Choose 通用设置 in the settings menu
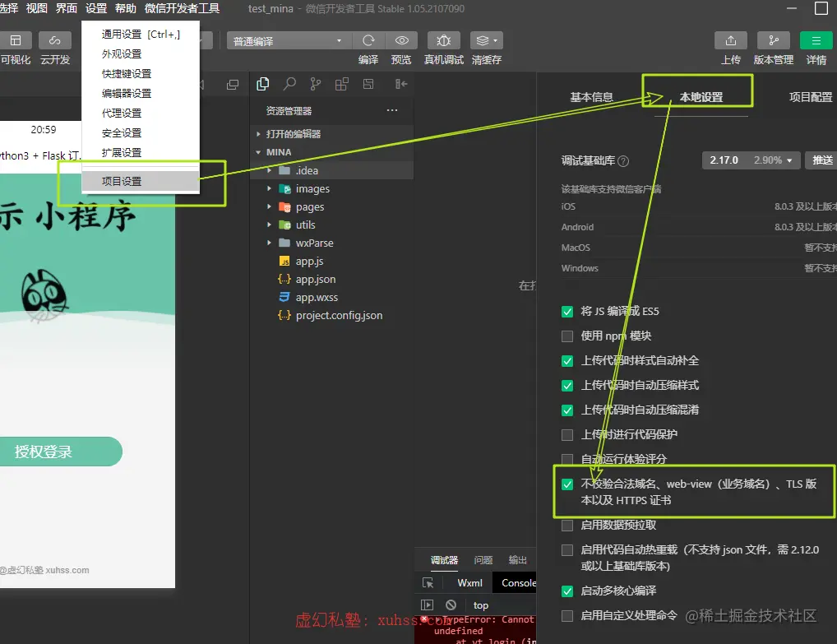 click(x=141, y=35)
